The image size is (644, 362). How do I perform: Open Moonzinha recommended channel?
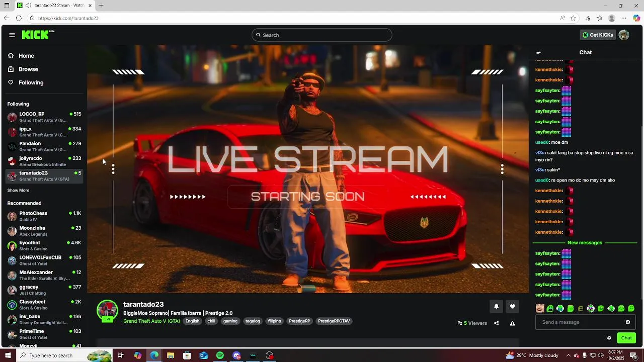coord(44,231)
